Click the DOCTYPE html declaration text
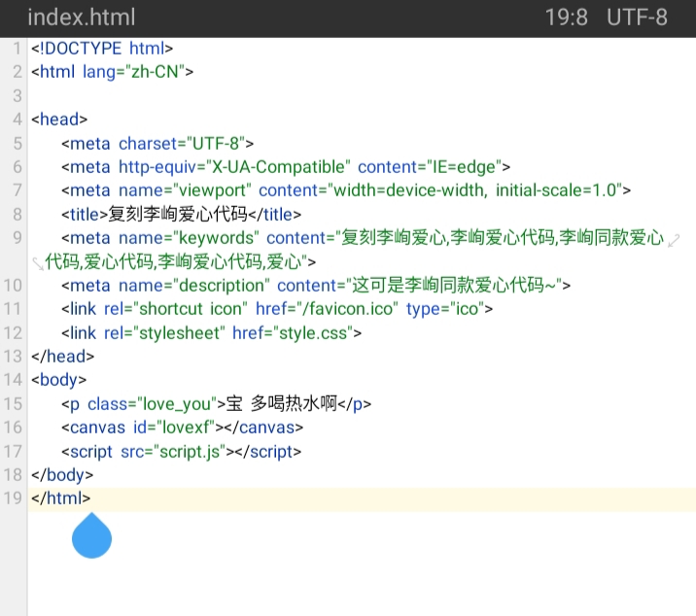Image resolution: width=696 pixels, height=616 pixels. pyautogui.click(x=102, y=49)
